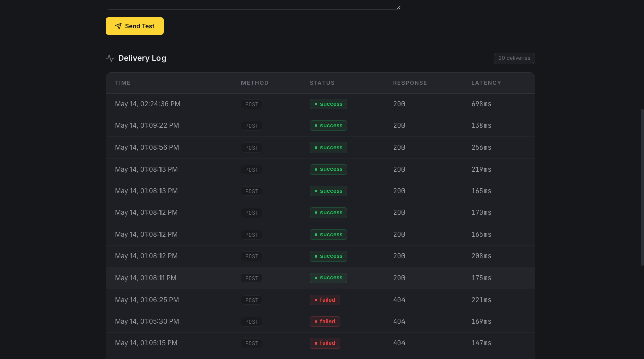This screenshot has width=644, height=359.
Task: Click the 256ms latency value
Action: 481,148
